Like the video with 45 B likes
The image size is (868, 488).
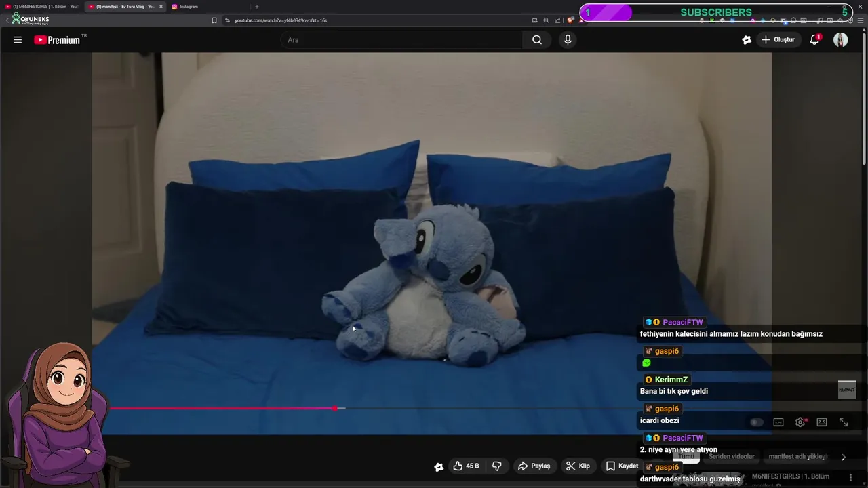tap(466, 466)
